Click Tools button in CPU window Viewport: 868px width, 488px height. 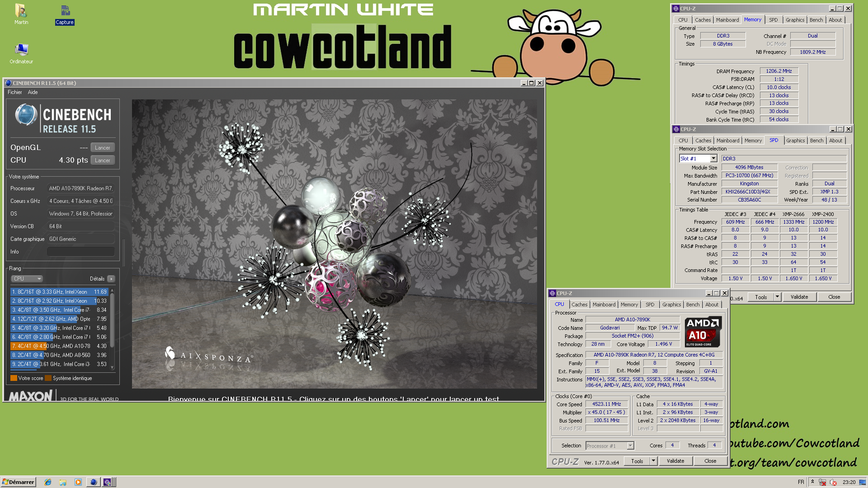pos(637,461)
